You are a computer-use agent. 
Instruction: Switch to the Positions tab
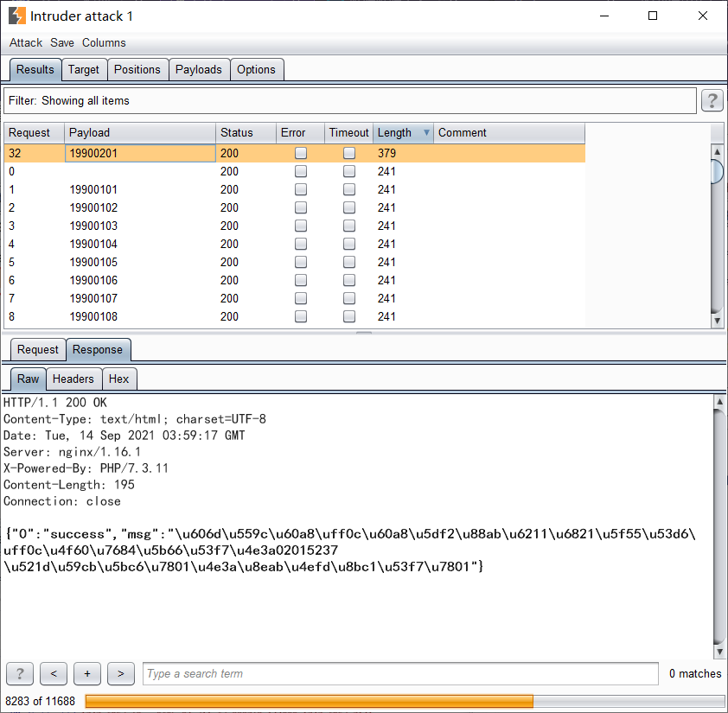(x=137, y=70)
